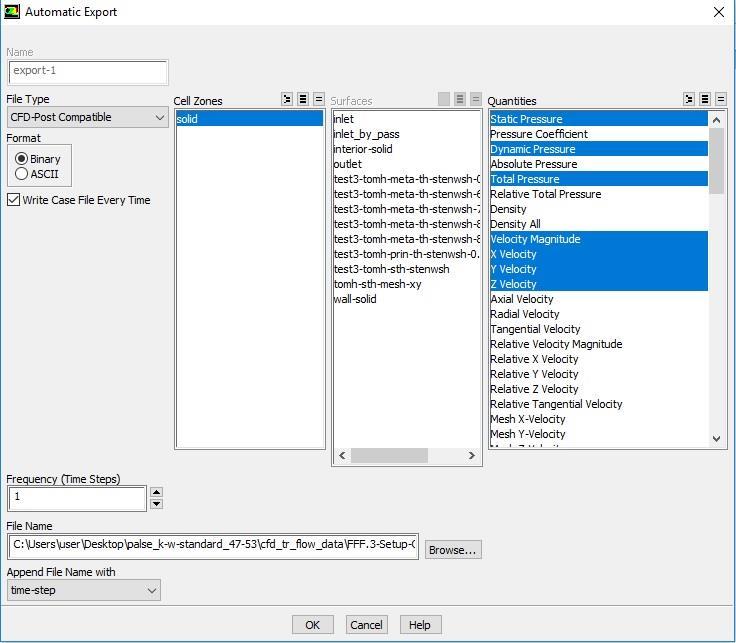The width and height of the screenshot is (736, 643).
Task: Select Pressure Coefficient quantity
Action: coord(599,134)
